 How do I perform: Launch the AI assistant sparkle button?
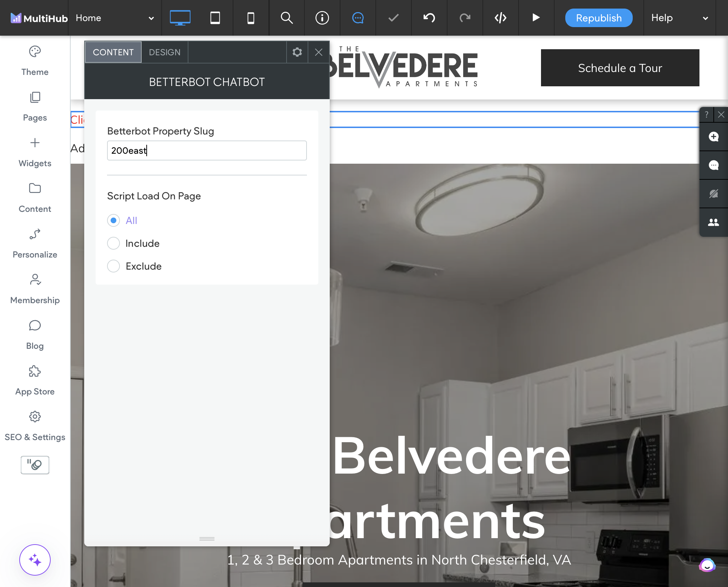pyautogui.click(x=35, y=560)
